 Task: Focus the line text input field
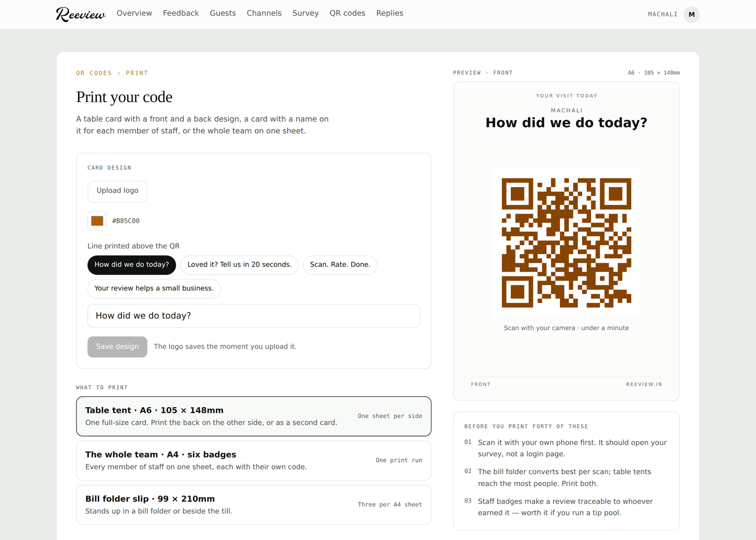[x=254, y=316]
